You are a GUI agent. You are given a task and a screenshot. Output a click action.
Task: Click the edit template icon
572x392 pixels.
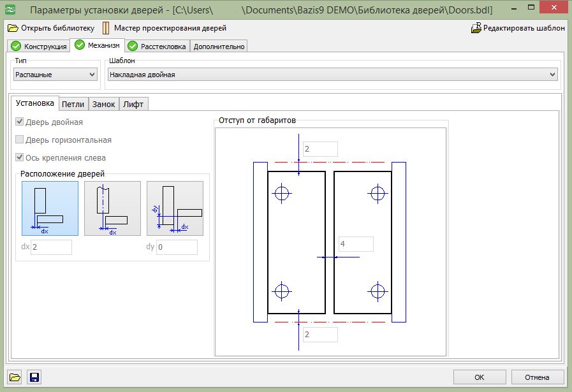click(476, 28)
